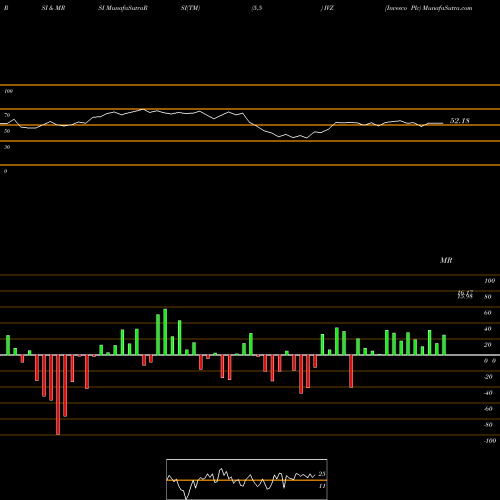Click the -60 label on the MR axis

coord(488,409)
